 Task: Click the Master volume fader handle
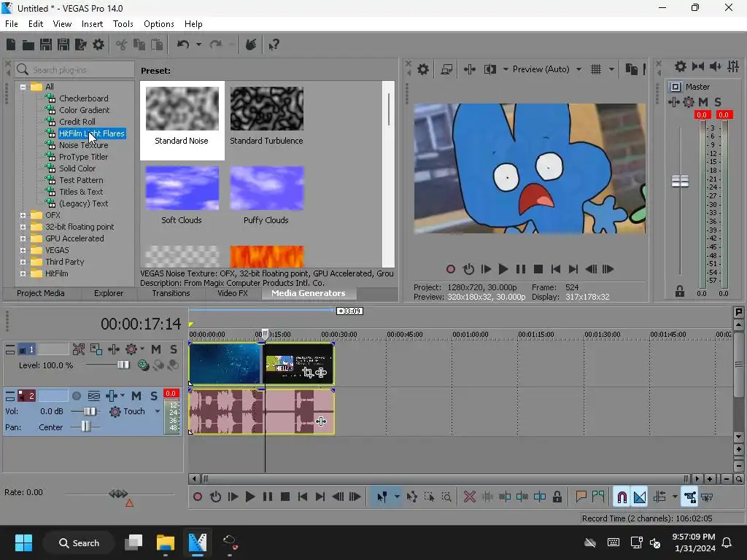pos(680,182)
